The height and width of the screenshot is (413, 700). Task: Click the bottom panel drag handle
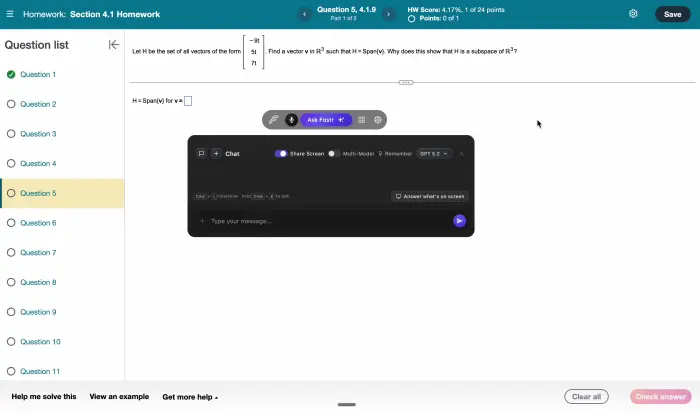346,405
